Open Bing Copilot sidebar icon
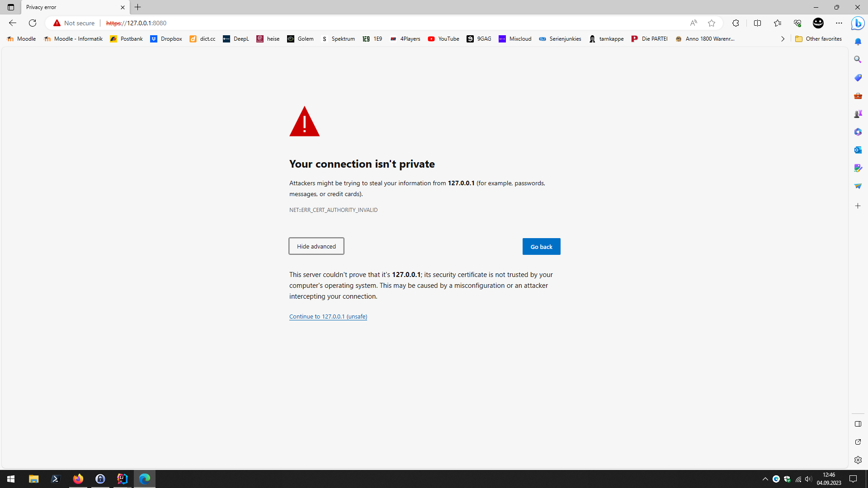 coord(858,23)
